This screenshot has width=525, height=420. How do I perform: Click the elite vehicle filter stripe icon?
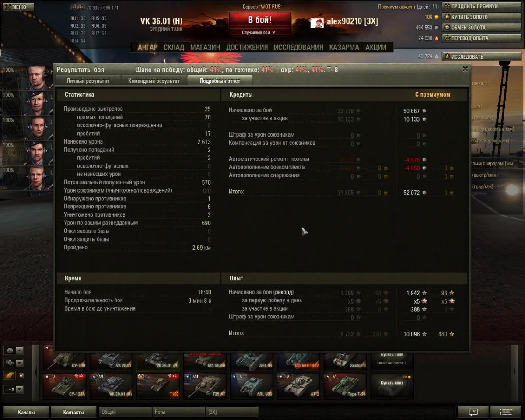tap(10, 376)
